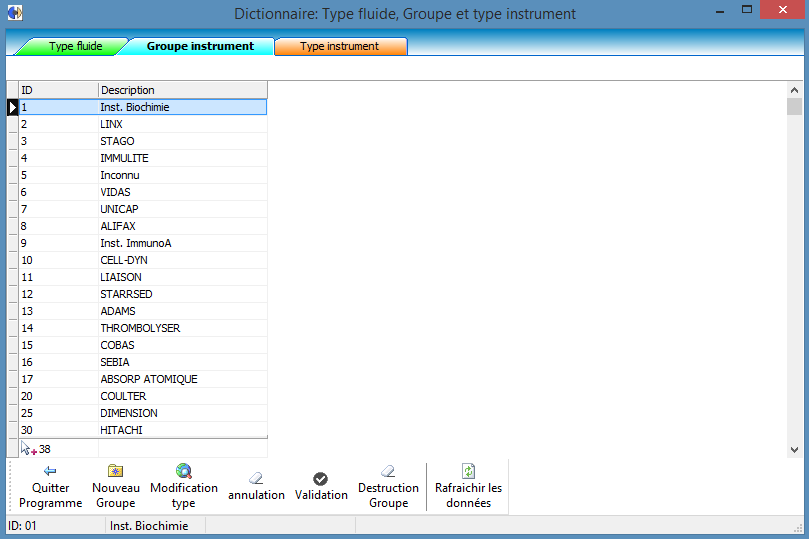Click the vertical scrollbar thumb
This screenshot has height=539, width=809.
(795, 106)
